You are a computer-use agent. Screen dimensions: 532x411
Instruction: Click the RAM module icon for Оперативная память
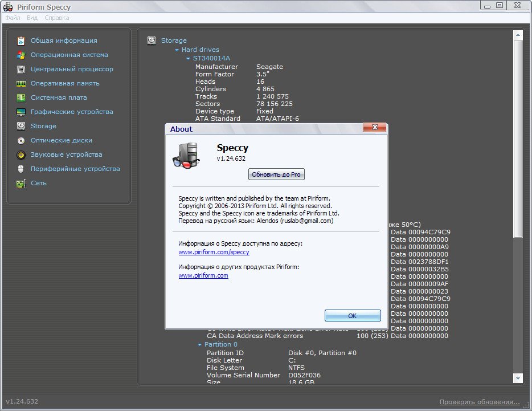point(21,84)
